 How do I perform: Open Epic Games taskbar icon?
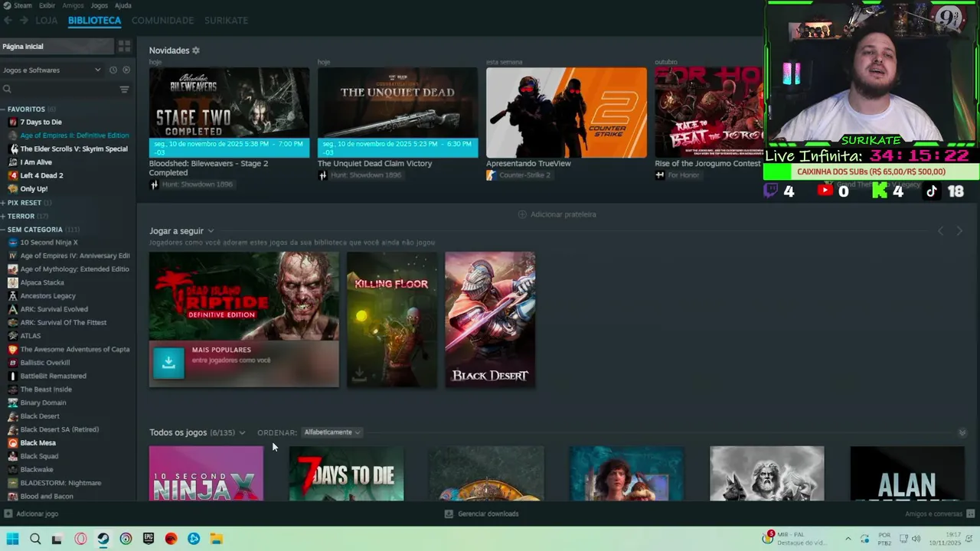[149, 539]
